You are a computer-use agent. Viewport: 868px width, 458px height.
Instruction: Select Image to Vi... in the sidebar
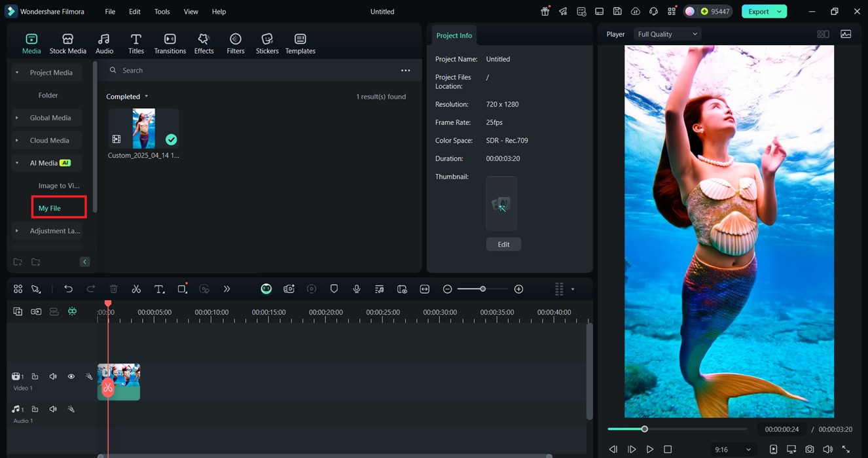pyautogui.click(x=59, y=186)
